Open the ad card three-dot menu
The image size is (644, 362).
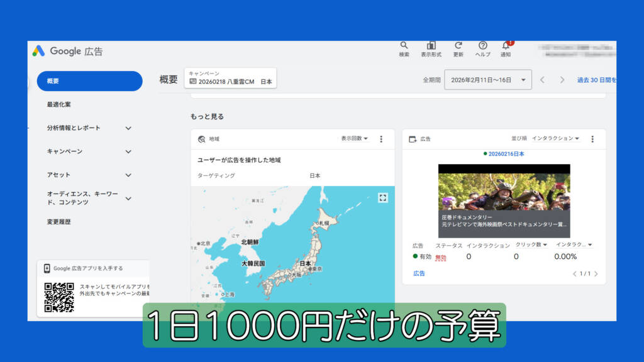tap(592, 139)
